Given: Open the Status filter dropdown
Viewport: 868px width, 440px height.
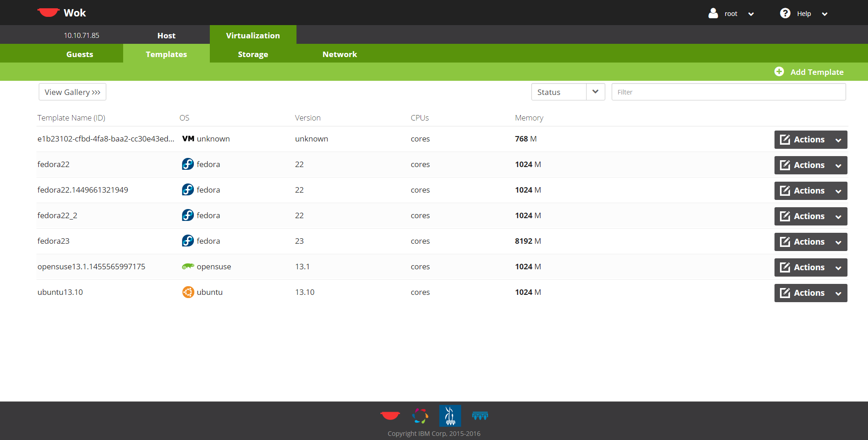Looking at the screenshot, I should (x=568, y=92).
